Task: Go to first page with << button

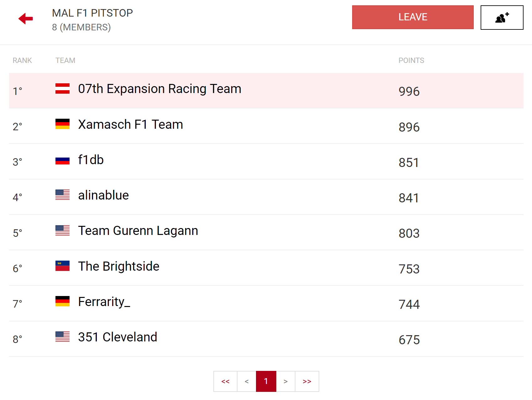Action: click(225, 381)
